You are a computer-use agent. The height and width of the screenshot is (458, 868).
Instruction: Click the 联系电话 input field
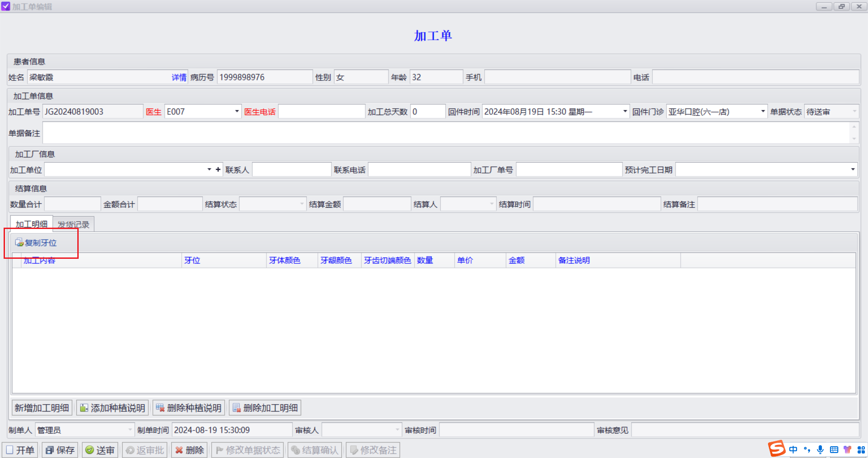tap(419, 169)
